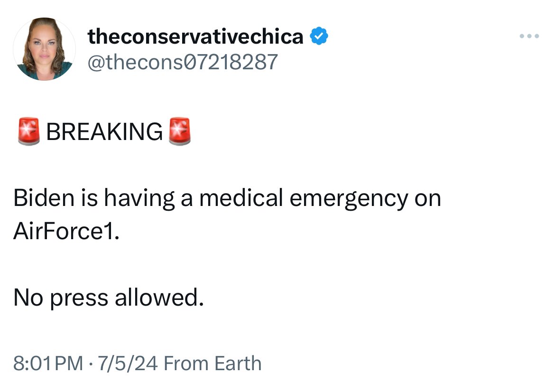Viewport: 555px width, 392px height.
Task: Click the display name theconservativechica
Action: pos(195,37)
